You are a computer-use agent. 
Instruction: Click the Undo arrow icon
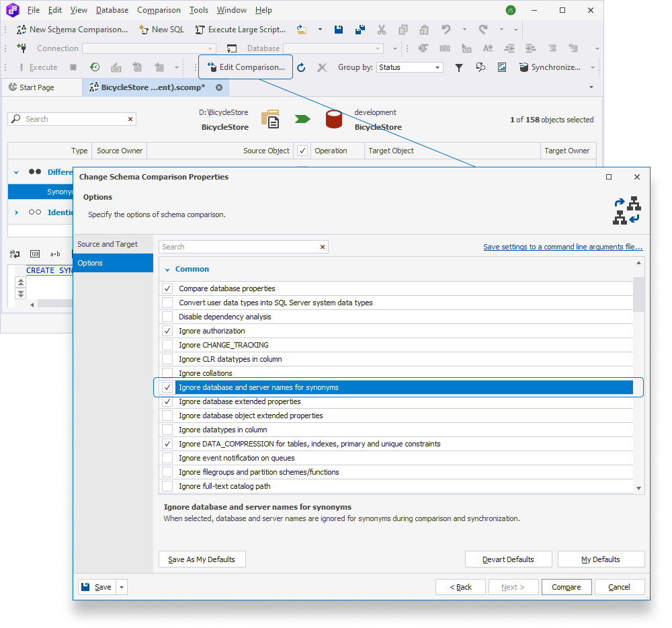pos(446,30)
